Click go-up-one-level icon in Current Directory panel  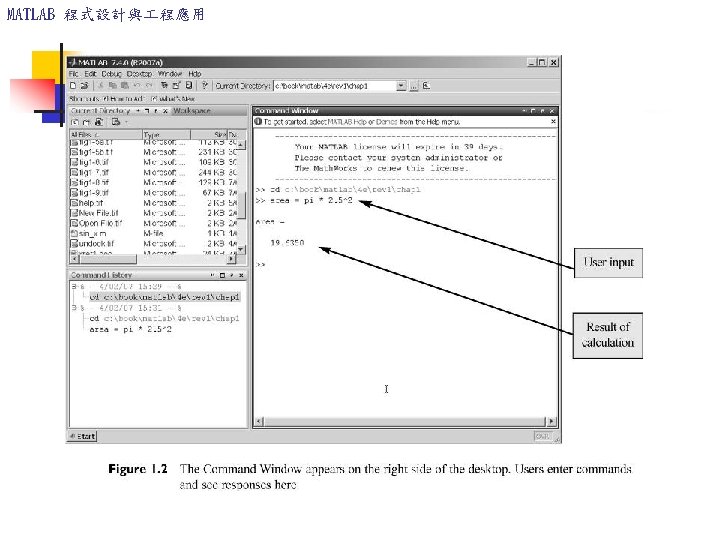[75, 122]
